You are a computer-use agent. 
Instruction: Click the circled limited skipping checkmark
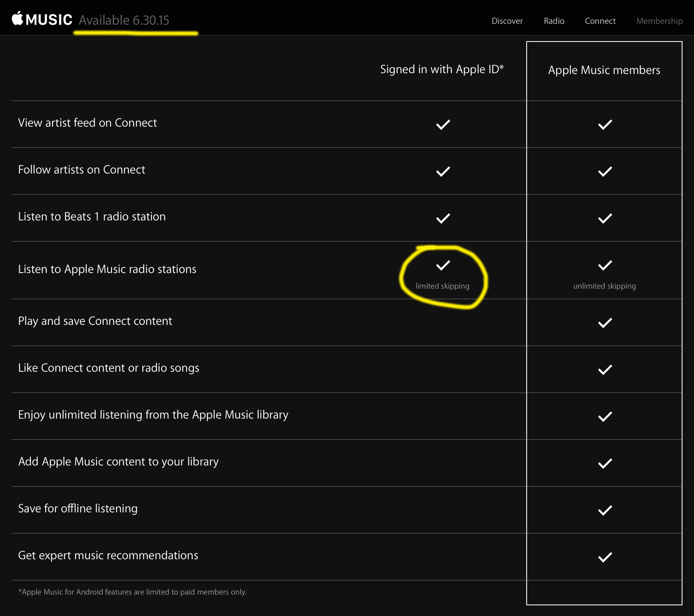(443, 265)
